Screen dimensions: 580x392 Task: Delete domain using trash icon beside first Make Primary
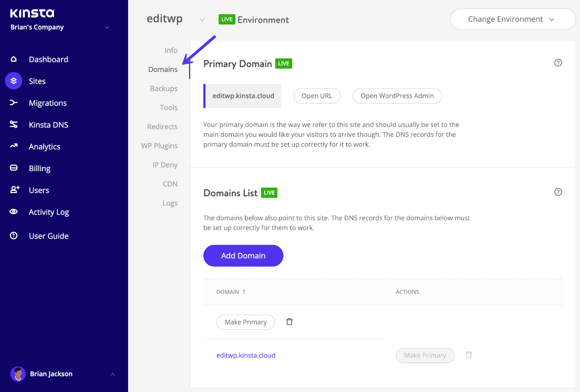[289, 322]
